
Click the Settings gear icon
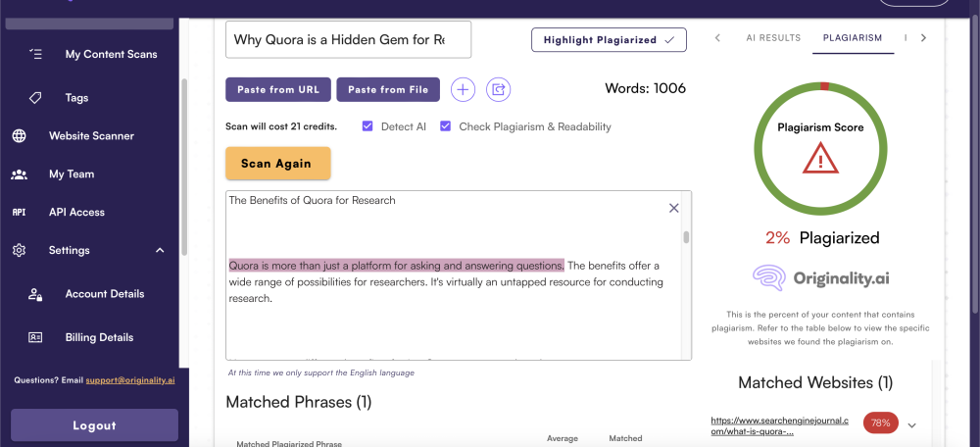click(x=20, y=250)
